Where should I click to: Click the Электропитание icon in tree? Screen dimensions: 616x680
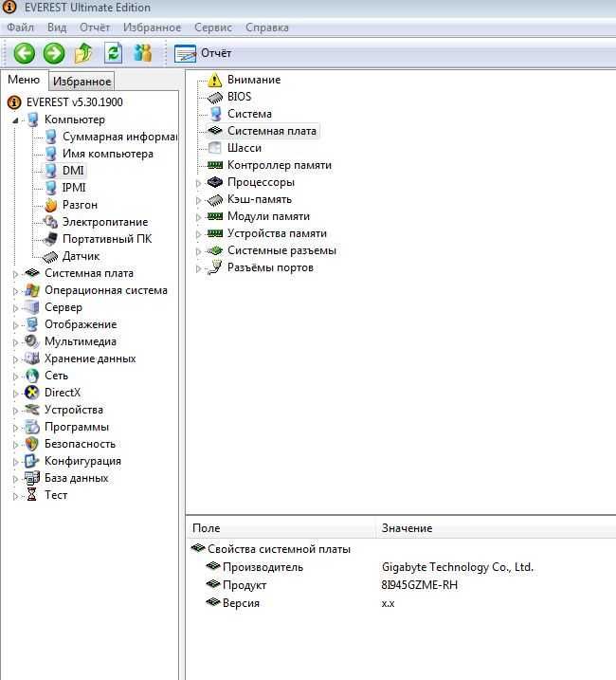tap(51, 222)
